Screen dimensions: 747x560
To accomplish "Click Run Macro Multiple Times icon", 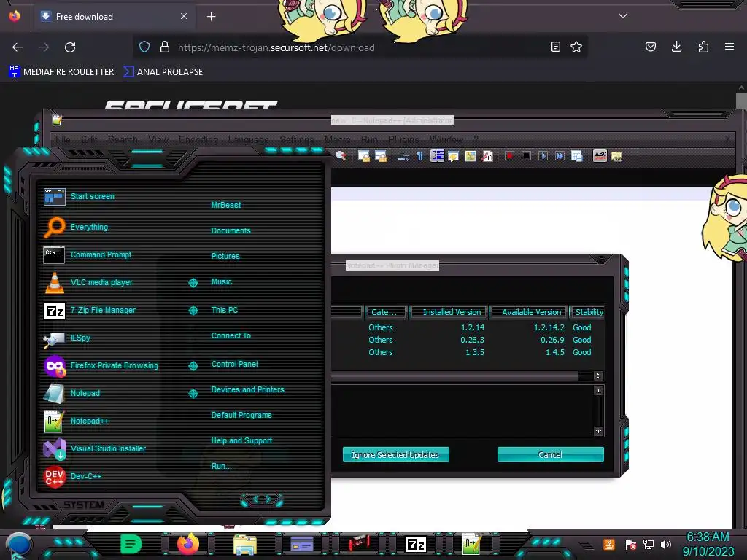I will point(560,156).
